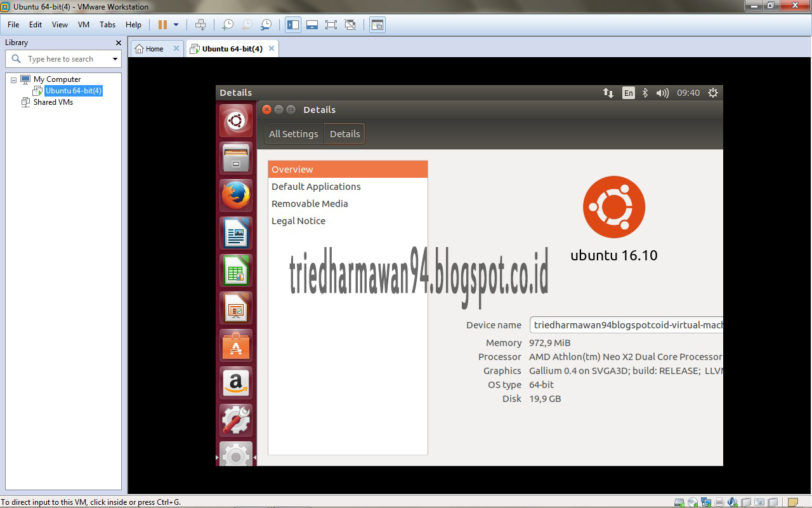Open the session gear menu in panel
This screenshot has height=508, width=812.
[x=713, y=93]
